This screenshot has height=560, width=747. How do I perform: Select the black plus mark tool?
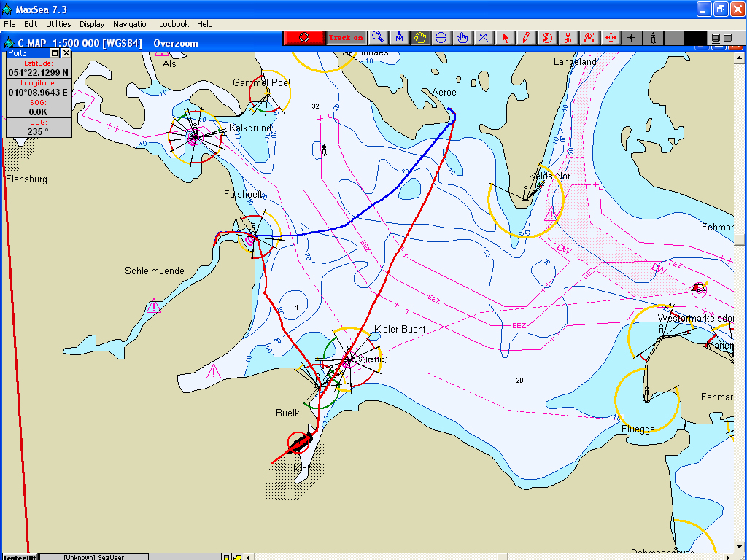pyautogui.click(x=632, y=38)
